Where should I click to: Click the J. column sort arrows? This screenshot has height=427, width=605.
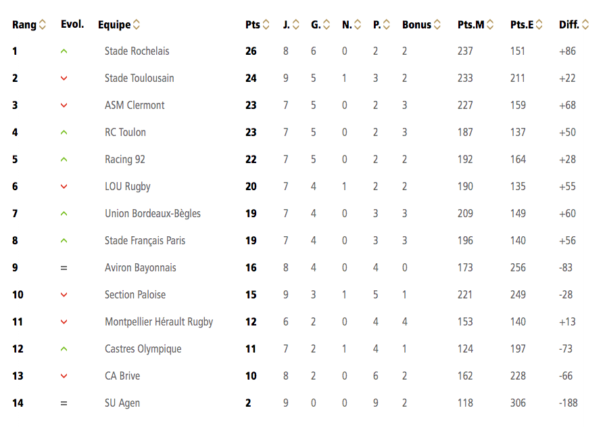click(x=296, y=25)
